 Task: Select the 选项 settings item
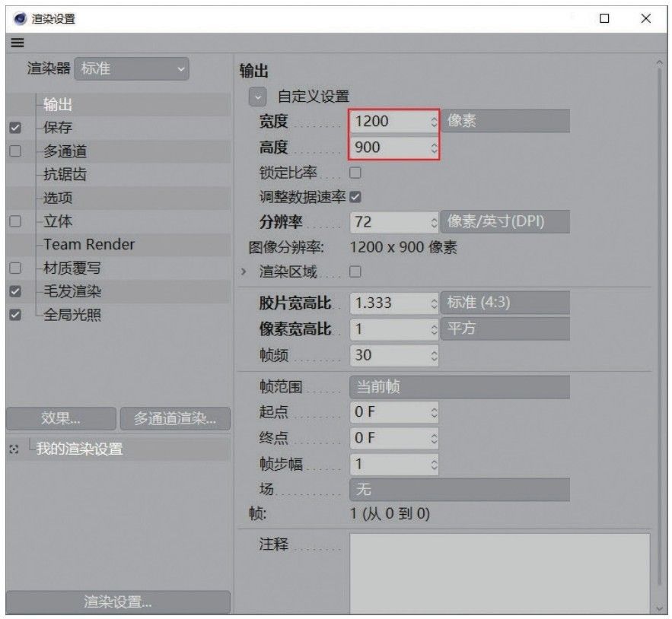pos(58,198)
